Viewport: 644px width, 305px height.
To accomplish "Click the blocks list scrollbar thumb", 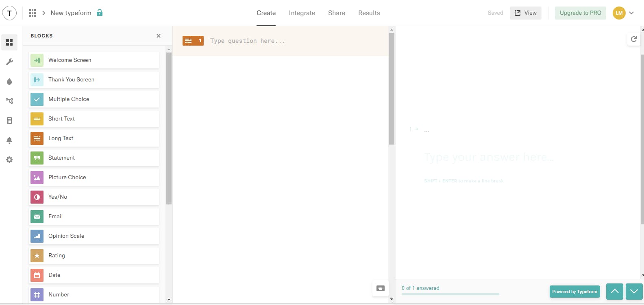I will 169,129.
